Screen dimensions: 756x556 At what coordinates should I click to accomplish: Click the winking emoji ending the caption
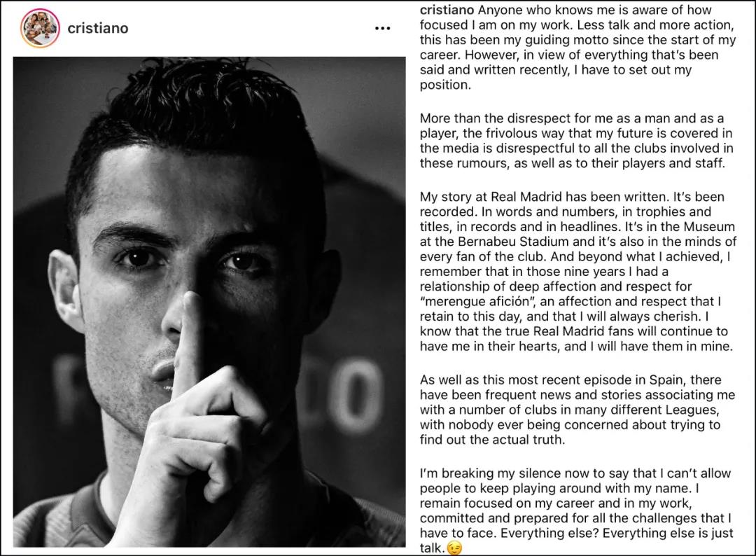coord(454,548)
